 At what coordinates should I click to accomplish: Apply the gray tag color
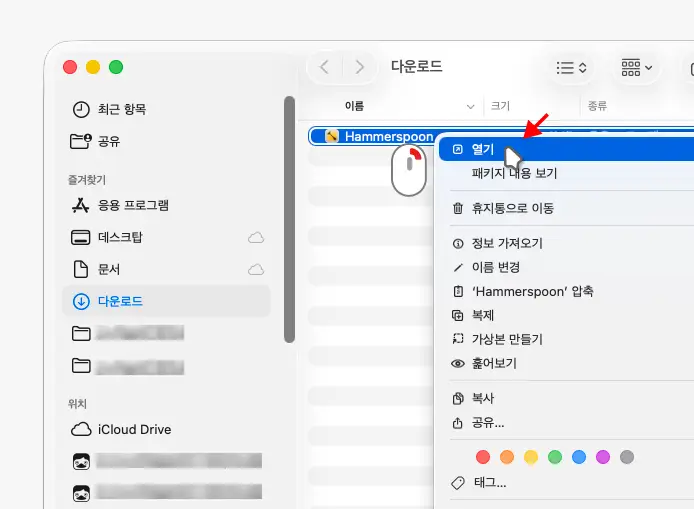[627, 457]
